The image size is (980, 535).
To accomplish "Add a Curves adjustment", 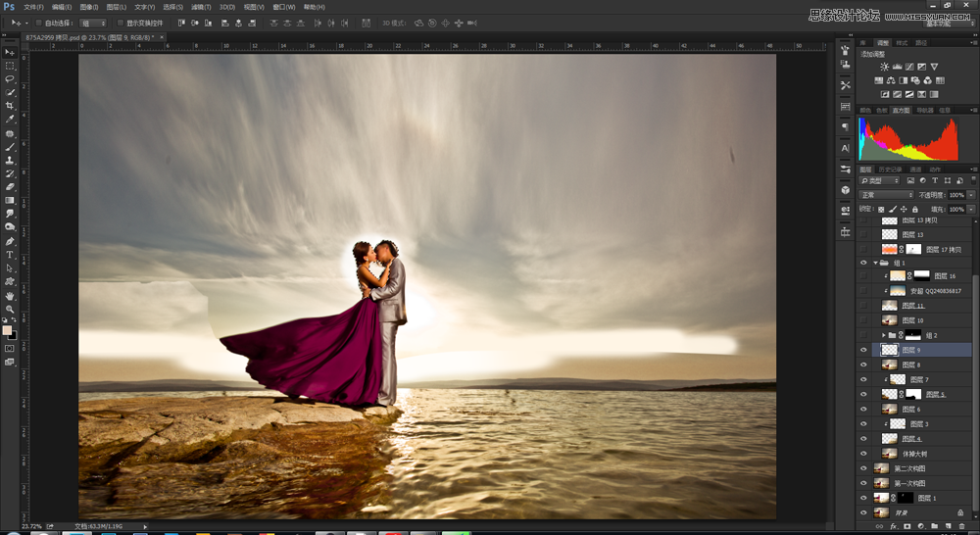I will 909,67.
